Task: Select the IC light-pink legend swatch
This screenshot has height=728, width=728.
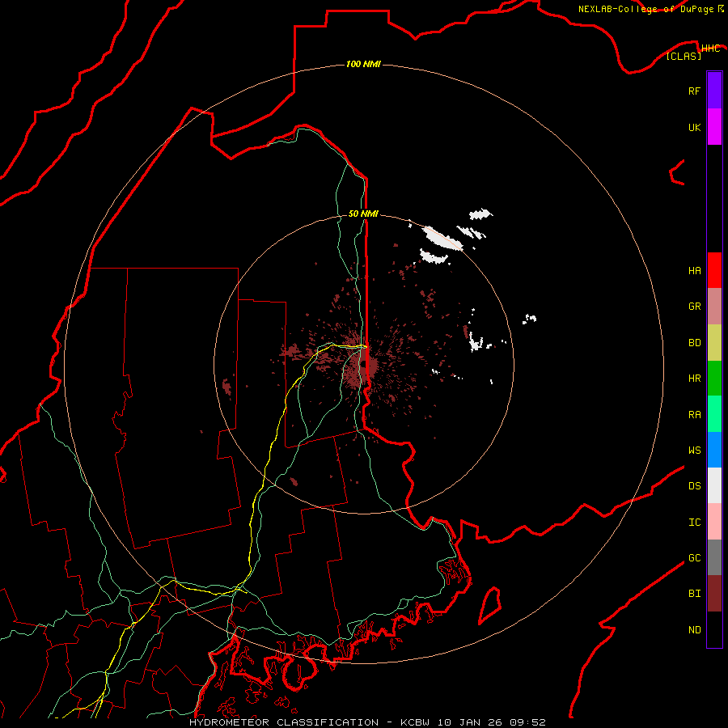Action: click(714, 522)
